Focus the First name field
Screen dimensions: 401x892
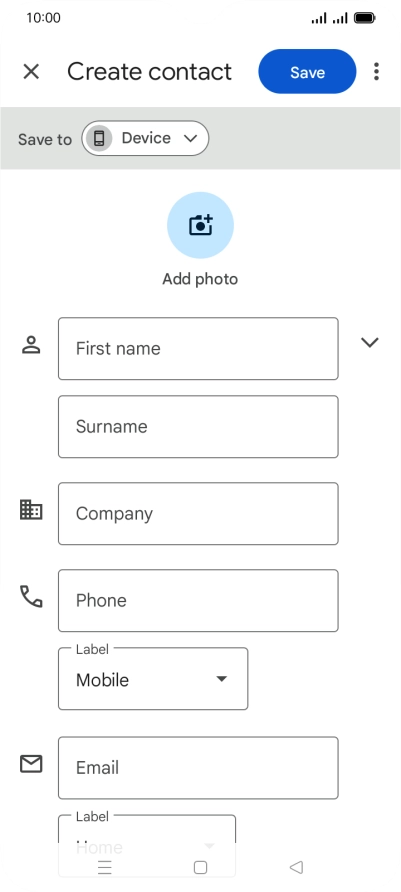[198, 349]
